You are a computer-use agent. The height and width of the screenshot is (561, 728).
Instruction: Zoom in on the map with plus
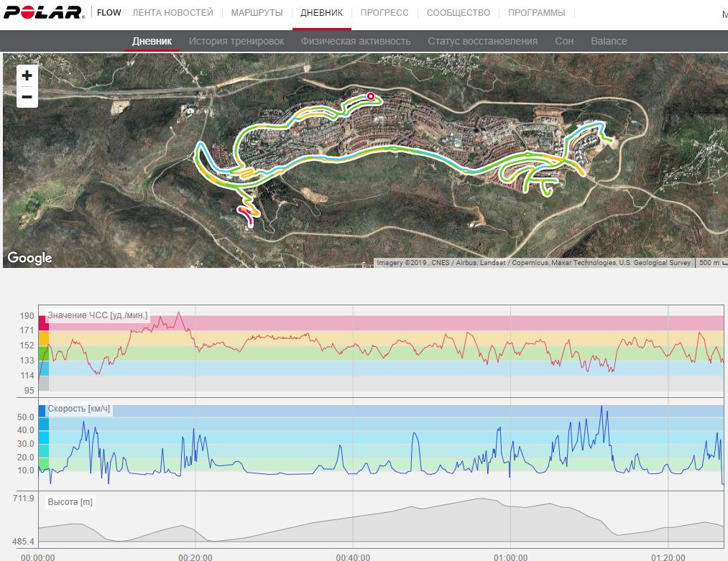pos(27,75)
